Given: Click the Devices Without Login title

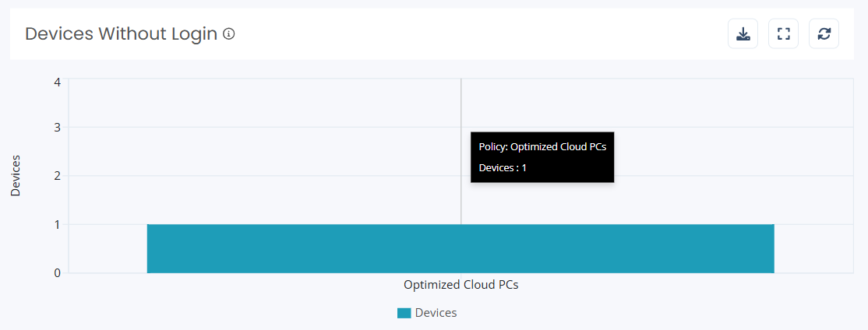Looking at the screenshot, I should click(122, 34).
